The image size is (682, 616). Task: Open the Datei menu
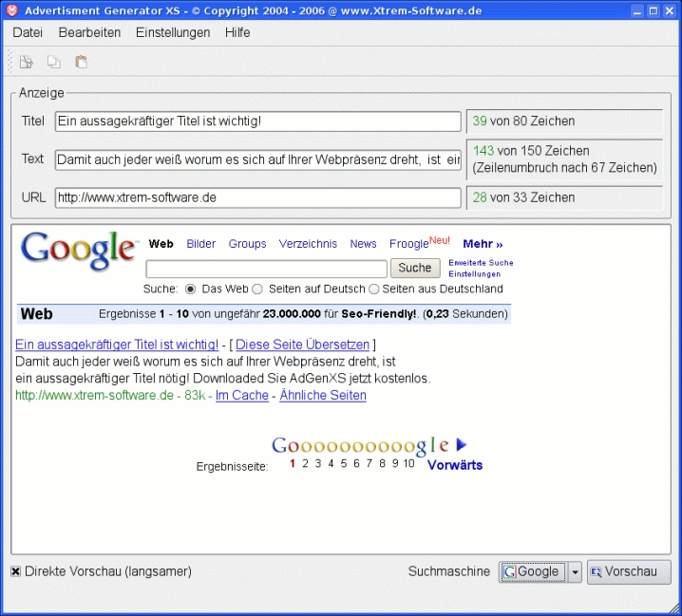[28, 32]
